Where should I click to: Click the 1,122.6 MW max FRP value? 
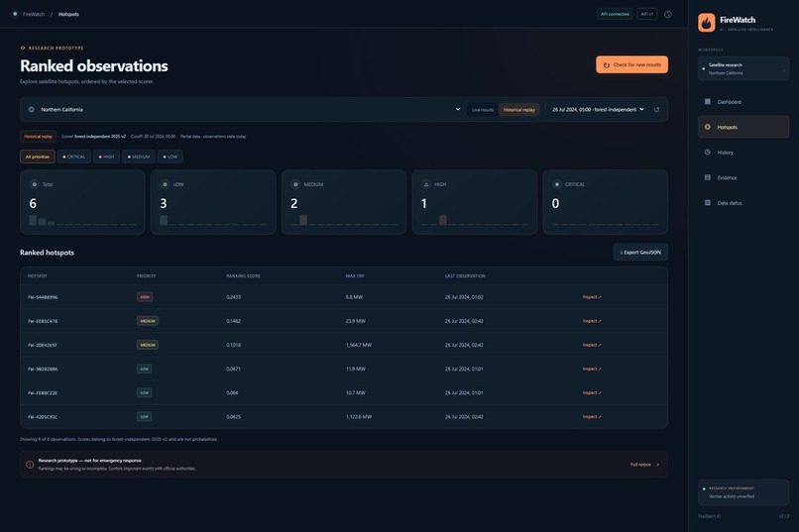(x=358, y=416)
